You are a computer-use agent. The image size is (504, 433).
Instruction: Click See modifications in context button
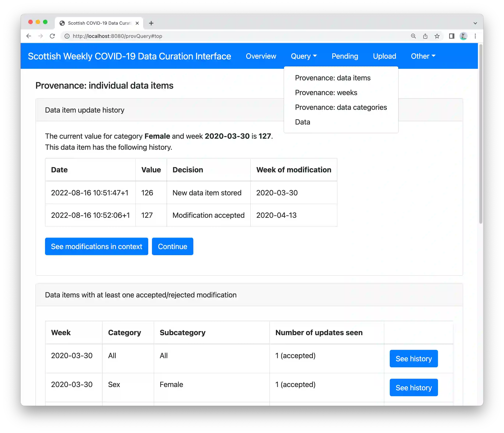pyautogui.click(x=96, y=246)
